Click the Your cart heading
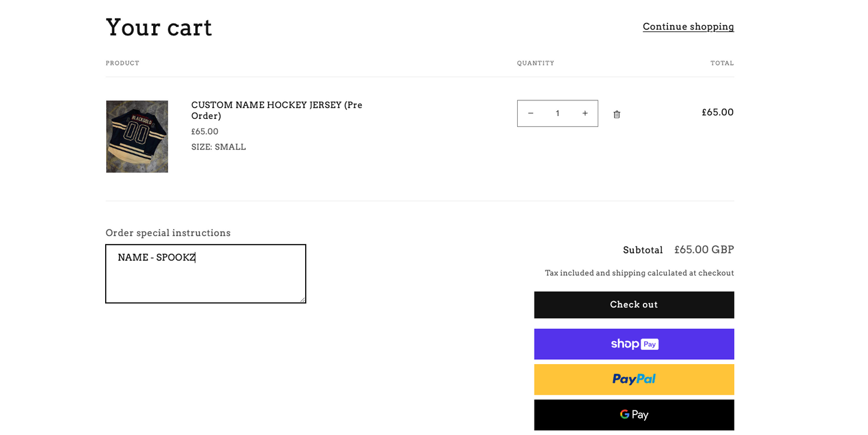This screenshot has width=868, height=435. (x=159, y=28)
